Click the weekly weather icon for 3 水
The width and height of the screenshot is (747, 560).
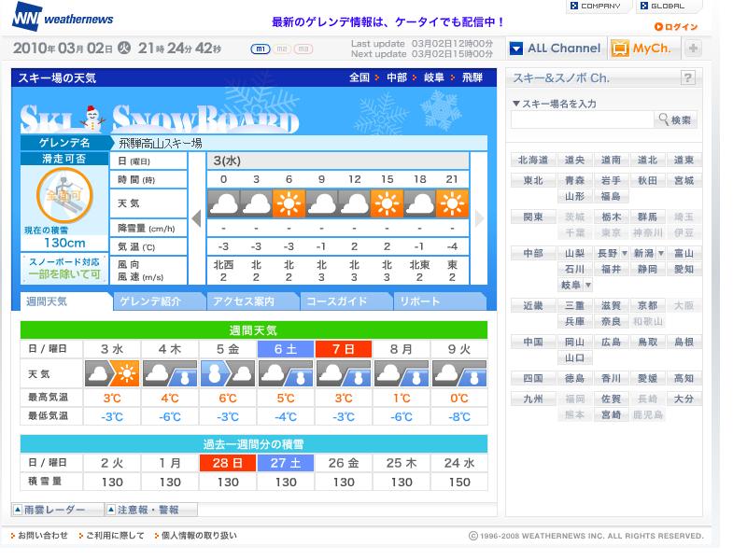(x=112, y=373)
